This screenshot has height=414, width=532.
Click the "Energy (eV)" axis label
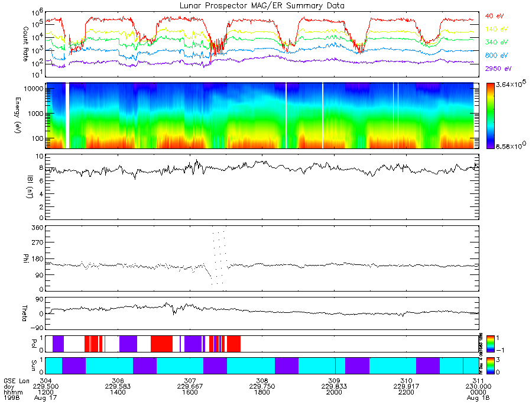click(x=18, y=115)
